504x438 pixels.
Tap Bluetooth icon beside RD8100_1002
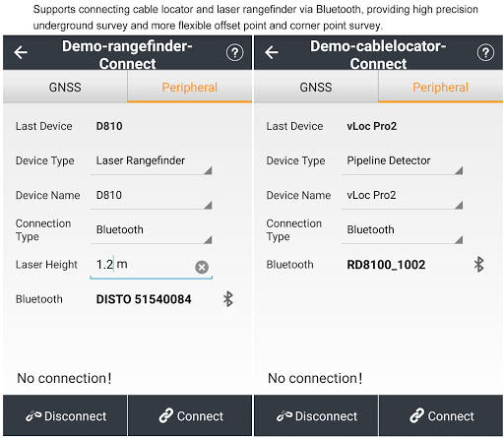[x=479, y=265]
